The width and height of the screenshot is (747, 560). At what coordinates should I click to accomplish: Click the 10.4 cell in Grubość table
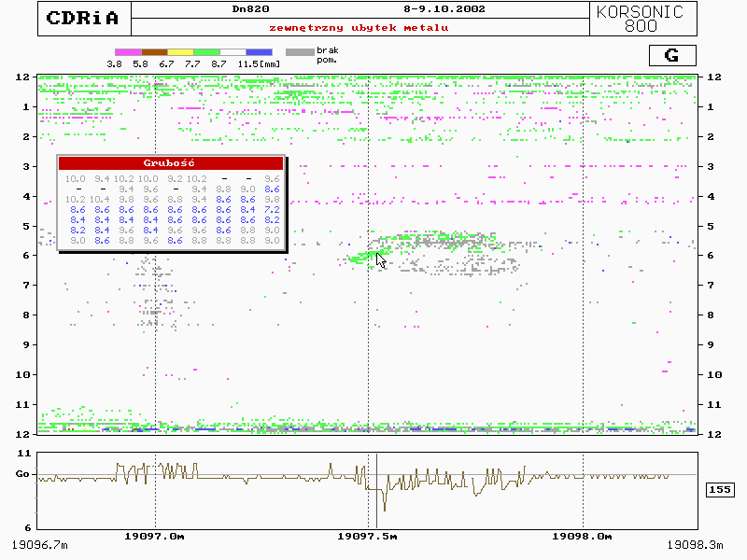coord(99,200)
